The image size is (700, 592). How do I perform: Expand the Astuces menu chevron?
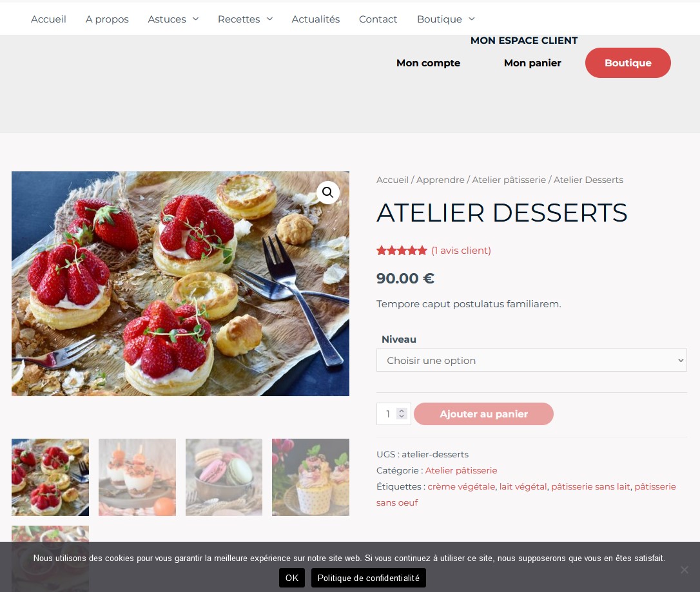(195, 19)
